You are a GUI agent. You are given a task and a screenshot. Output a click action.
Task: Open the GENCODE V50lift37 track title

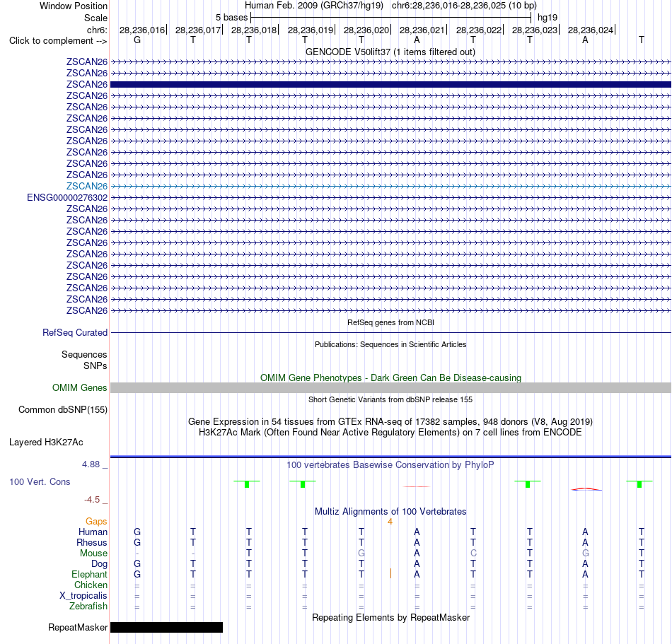(390, 52)
